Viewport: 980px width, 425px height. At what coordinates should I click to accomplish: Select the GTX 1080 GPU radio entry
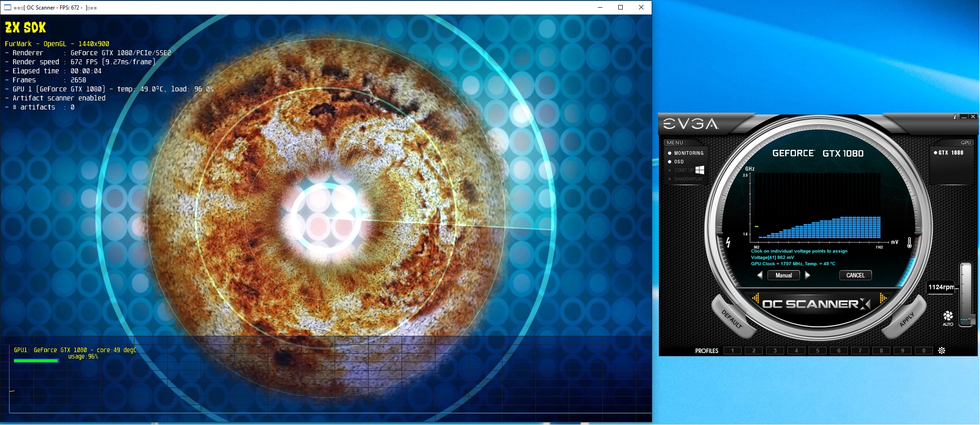click(x=949, y=153)
